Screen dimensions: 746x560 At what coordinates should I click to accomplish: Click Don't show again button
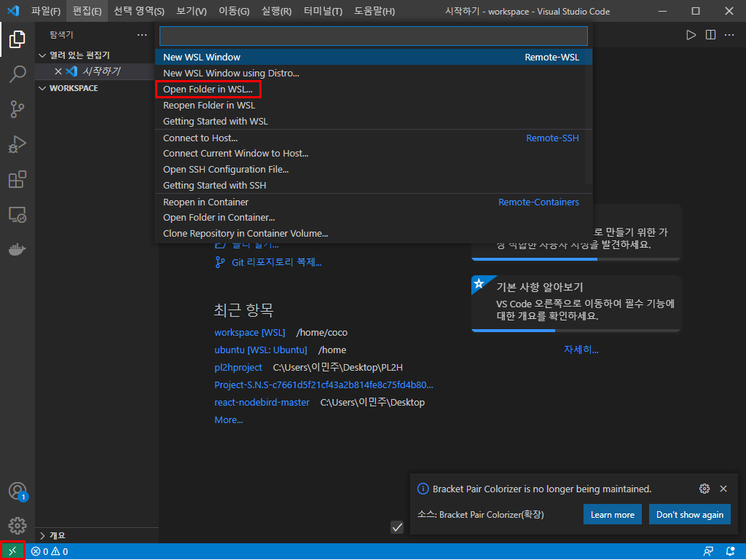click(x=689, y=515)
